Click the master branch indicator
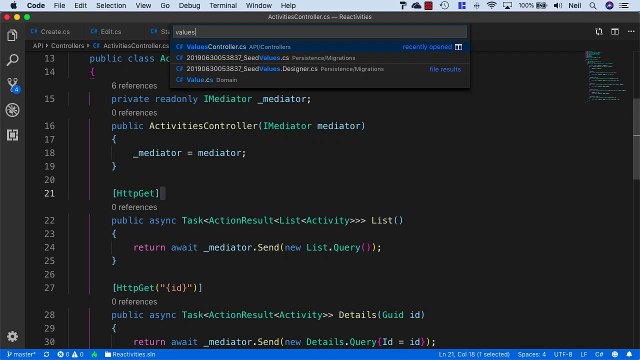Viewport: 640px width, 360px height. pyautogui.click(x=21, y=354)
